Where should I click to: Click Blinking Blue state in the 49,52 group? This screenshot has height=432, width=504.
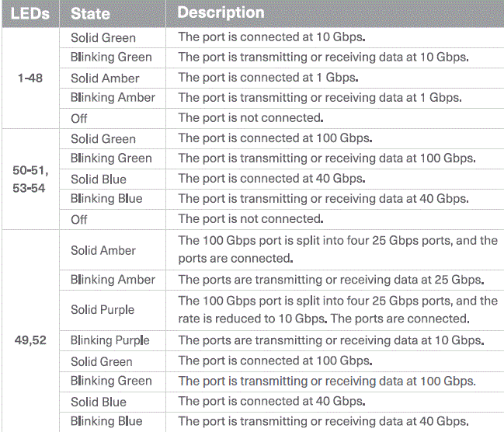pos(106,422)
